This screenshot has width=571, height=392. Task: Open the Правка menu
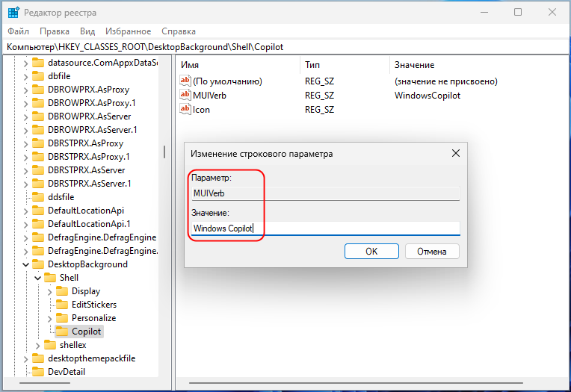pos(55,31)
